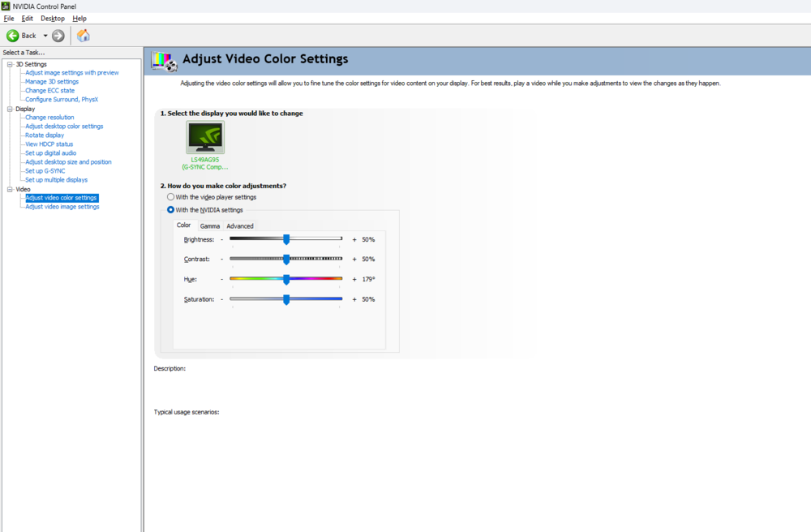Switch to the Color tab
The image size is (811, 532).
(x=183, y=225)
